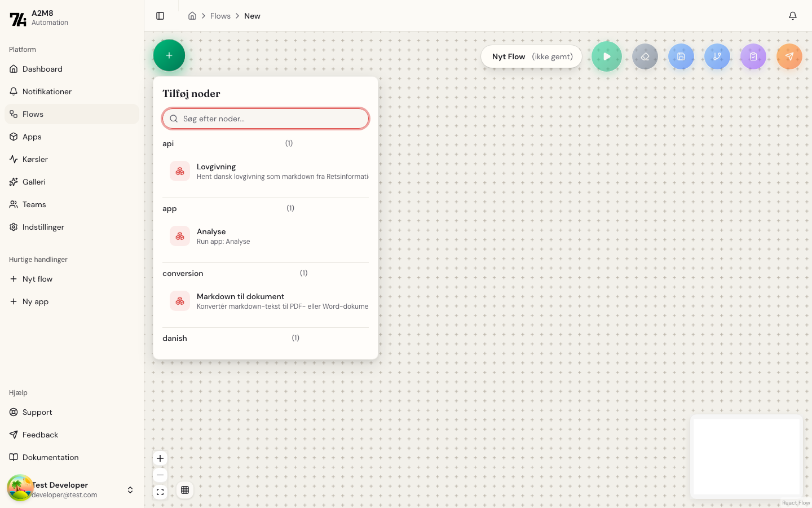Click the orange paper plane publish icon

pos(789,56)
